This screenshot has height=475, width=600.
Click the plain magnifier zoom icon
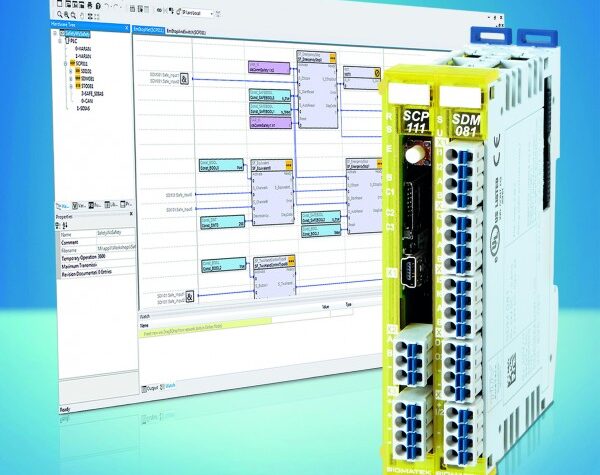[60, 15]
